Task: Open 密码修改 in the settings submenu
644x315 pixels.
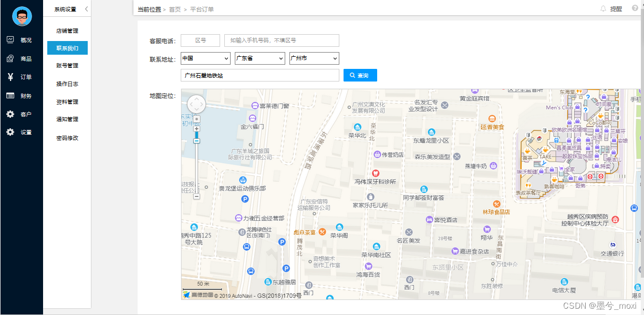Action: (67, 138)
